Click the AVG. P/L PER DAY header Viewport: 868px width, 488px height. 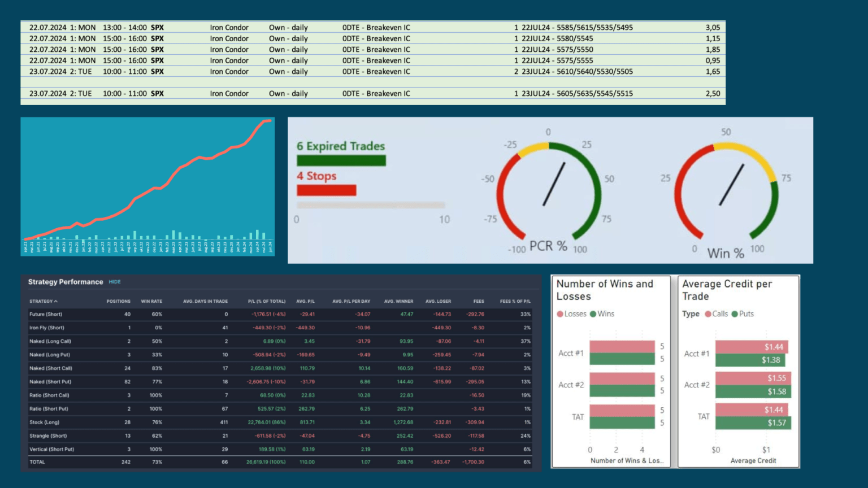click(351, 301)
